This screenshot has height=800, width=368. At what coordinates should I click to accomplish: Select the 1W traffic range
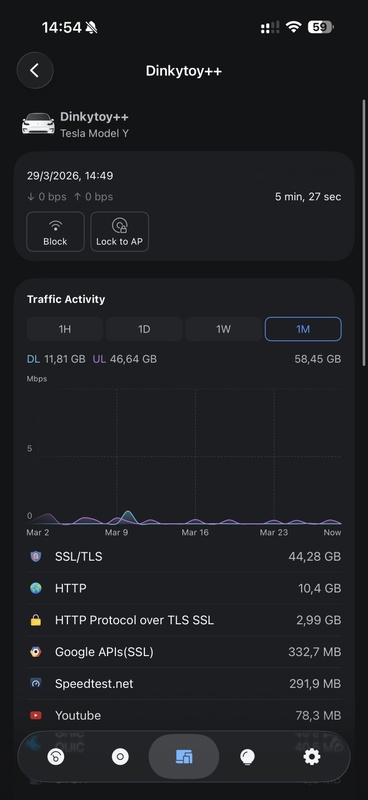[x=224, y=329]
